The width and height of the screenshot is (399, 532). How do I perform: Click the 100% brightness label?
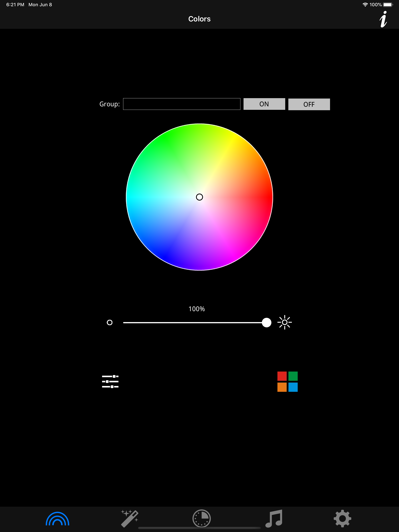(197, 309)
